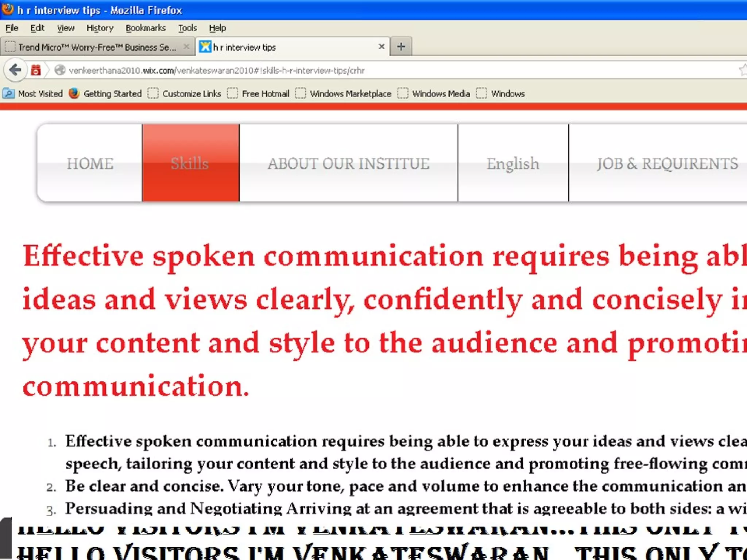Viewport: 747px width, 560px height.
Task: Open the History menu
Action: pos(100,28)
